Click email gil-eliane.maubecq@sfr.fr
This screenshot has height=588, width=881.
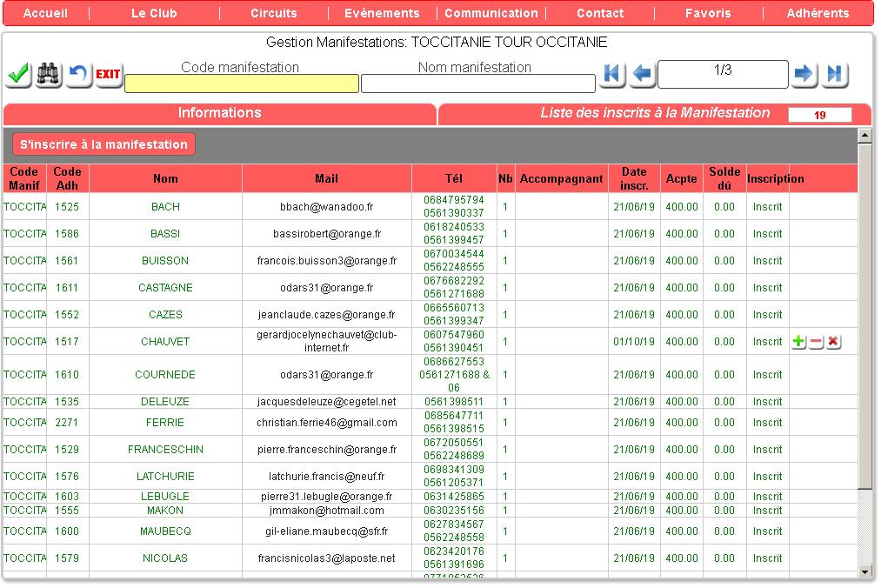(x=327, y=531)
